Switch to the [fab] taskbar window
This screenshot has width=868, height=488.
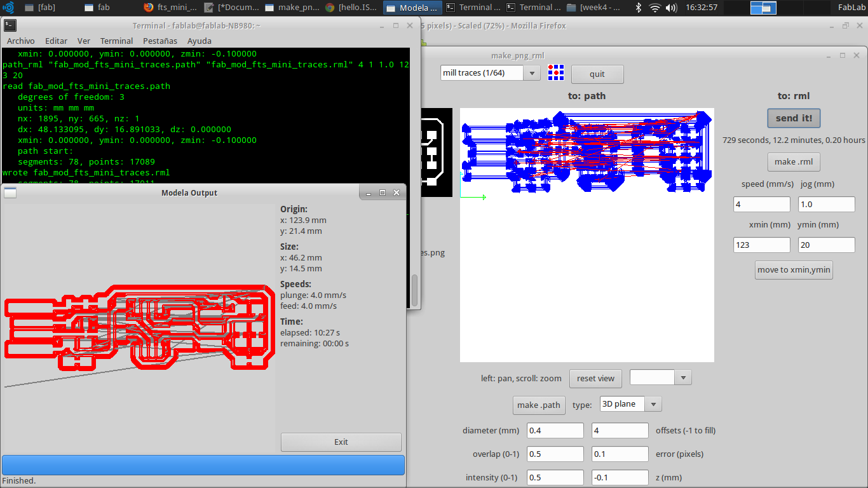click(41, 8)
